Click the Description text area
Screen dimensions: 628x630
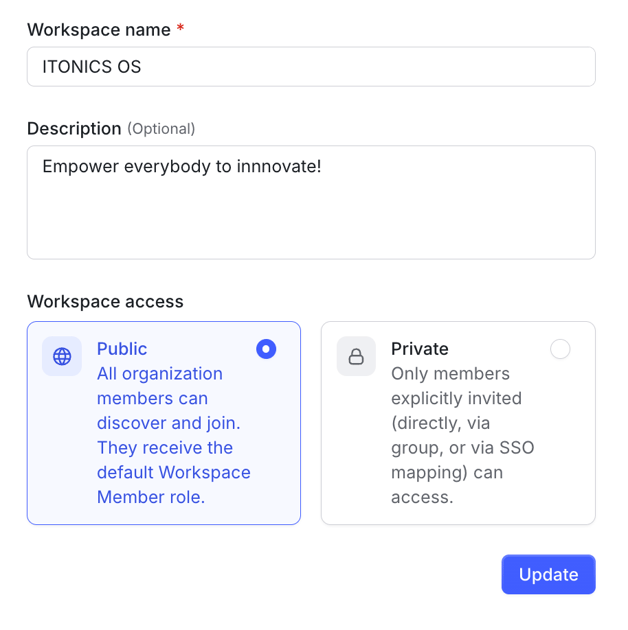[x=311, y=202]
